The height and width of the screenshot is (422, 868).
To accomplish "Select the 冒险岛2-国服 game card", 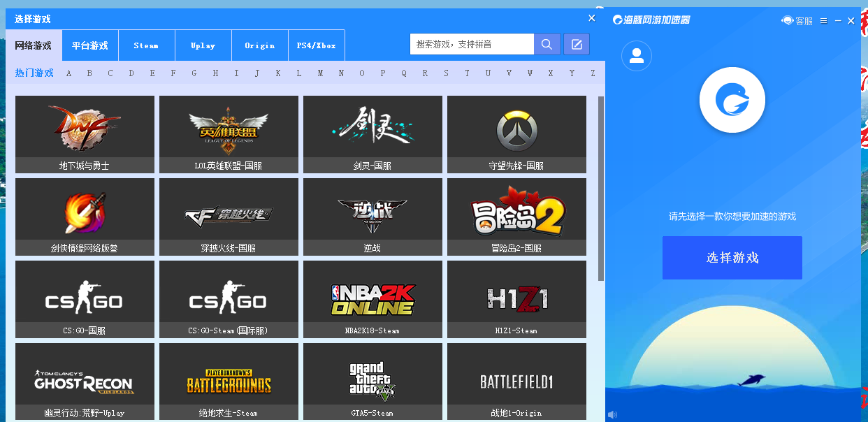I will [516, 217].
